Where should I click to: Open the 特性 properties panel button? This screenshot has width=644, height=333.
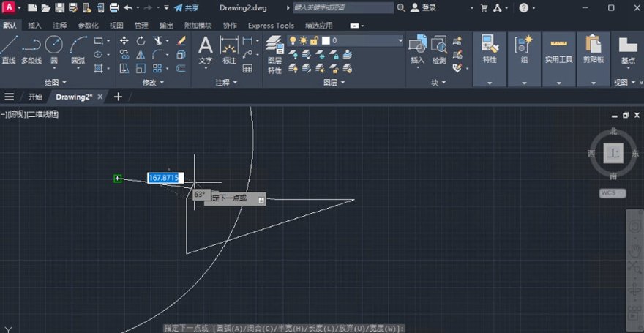(490, 49)
